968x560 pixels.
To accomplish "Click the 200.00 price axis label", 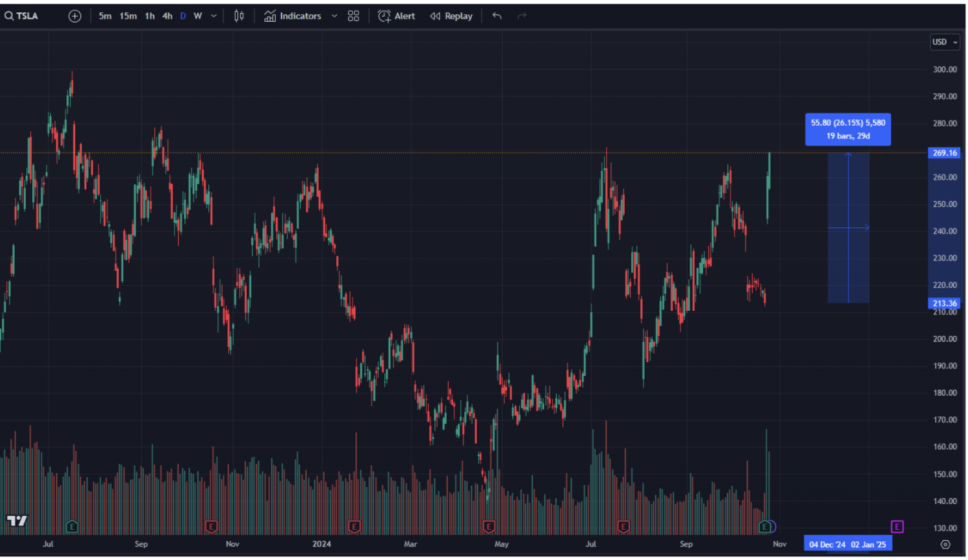I will point(945,339).
